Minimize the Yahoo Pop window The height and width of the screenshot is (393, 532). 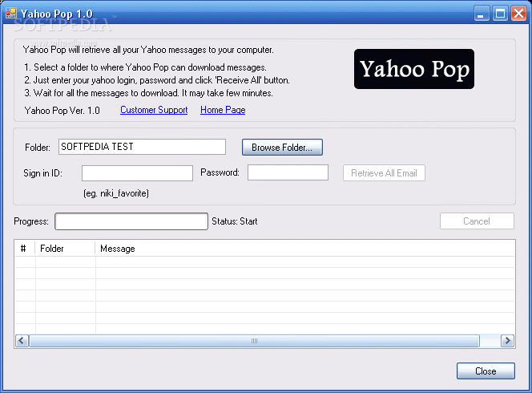coord(482,14)
